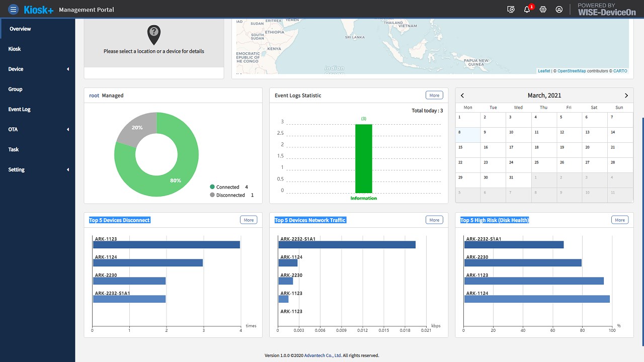
Task: Go to next month in calendar
Action: click(626, 96)
